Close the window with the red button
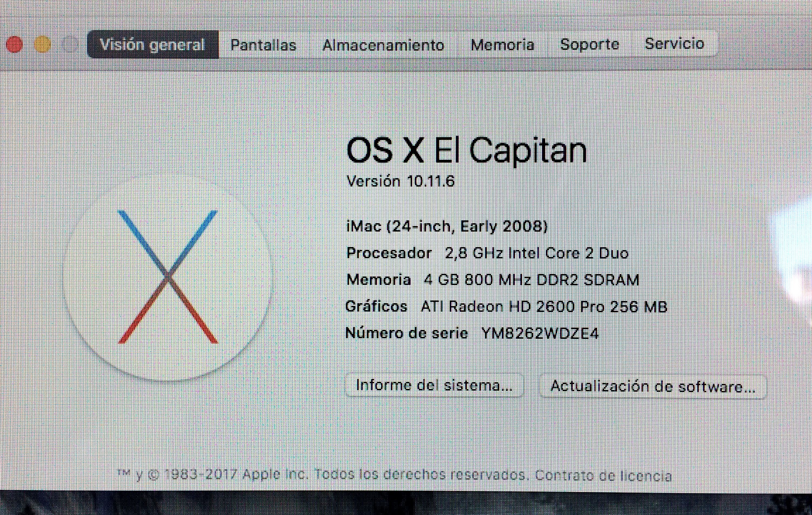This screenshot has width=812, height=515. pos(14,44)
